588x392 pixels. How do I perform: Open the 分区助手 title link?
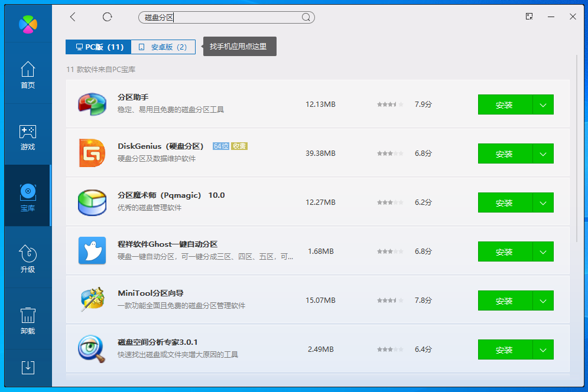(133, 97)
